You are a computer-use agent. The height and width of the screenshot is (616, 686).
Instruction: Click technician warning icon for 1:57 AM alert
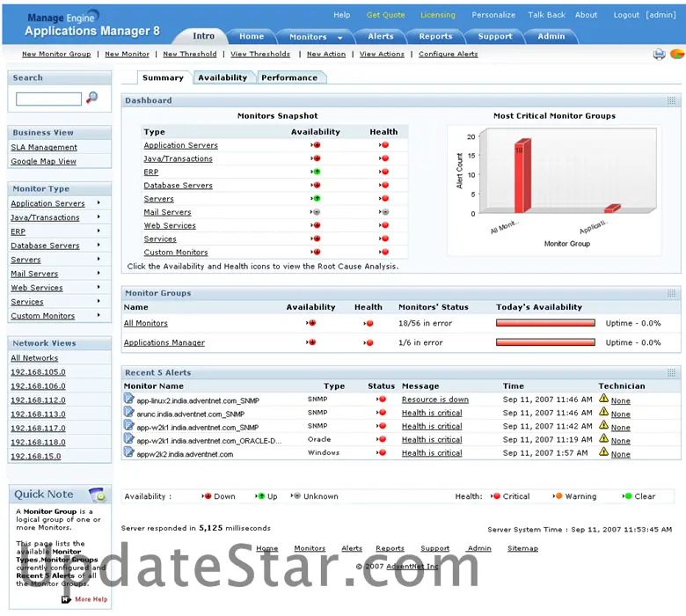(603, 451)
